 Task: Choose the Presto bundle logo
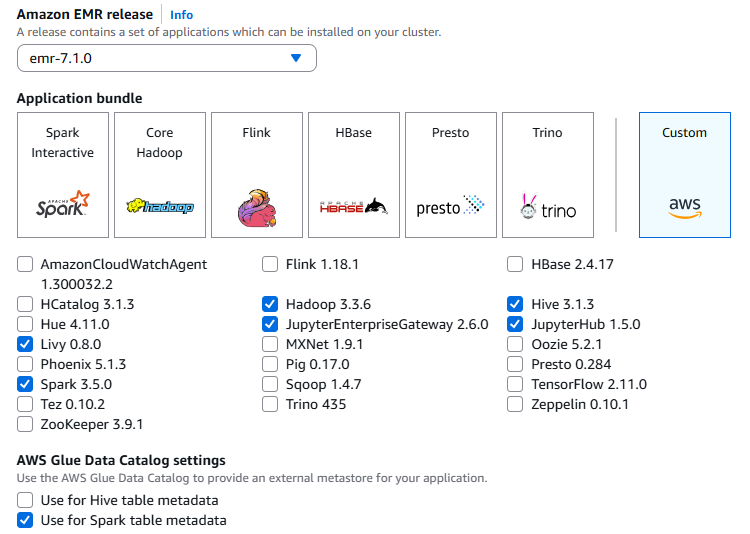coord(450,207)
